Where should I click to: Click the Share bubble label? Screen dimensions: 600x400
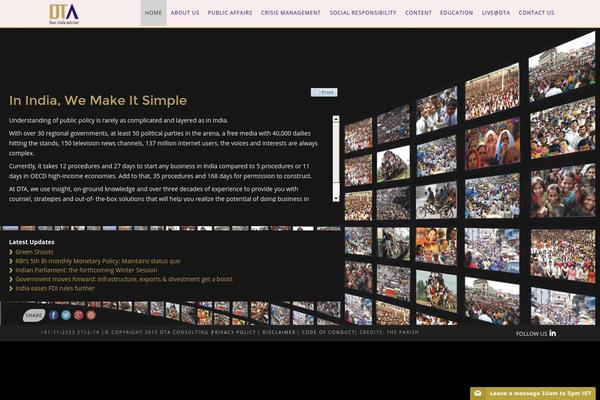[34, 315]
